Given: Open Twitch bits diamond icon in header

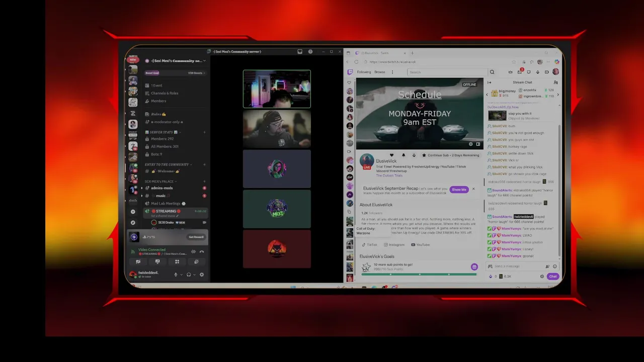Looking at the screenshot, I should tap(537, 72).
